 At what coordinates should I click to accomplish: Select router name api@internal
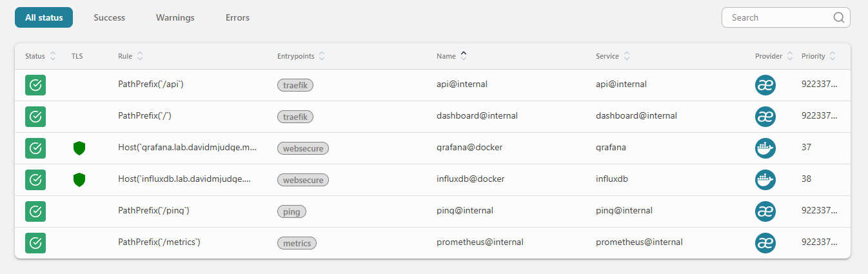462,84
